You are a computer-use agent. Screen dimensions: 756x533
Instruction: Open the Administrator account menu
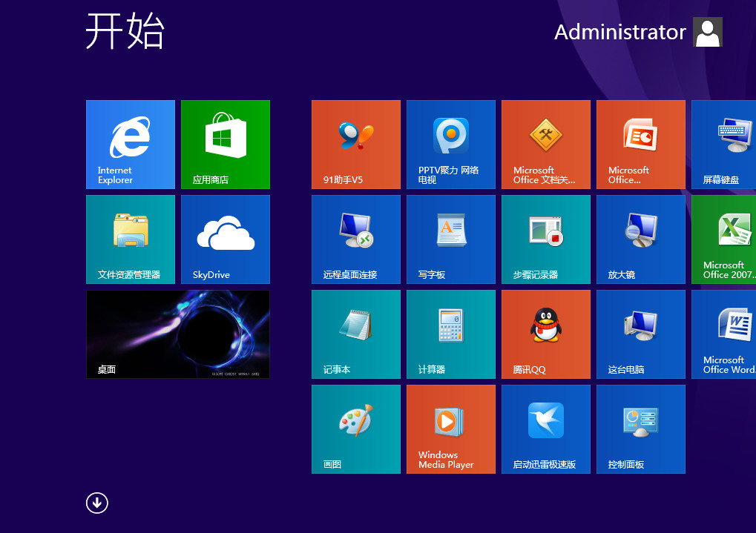(620, 33)
